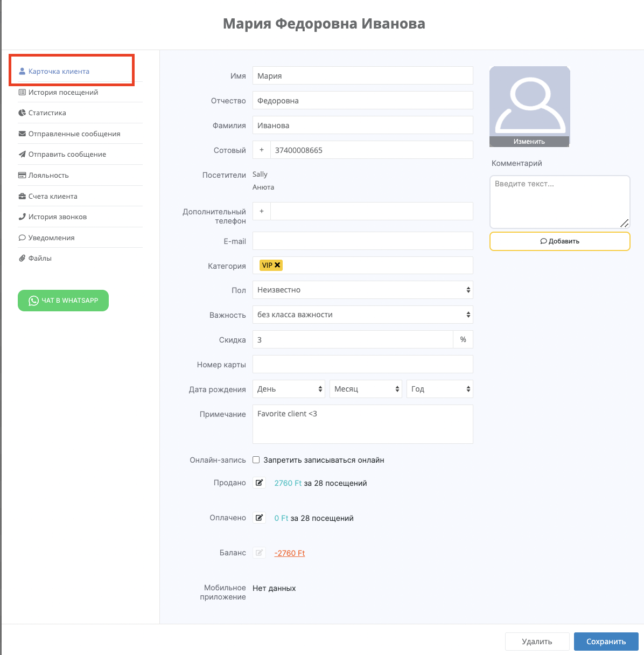
Task: Click the -2760 Ft balance link
Action: pyautogui.click(x=290, y=553)
